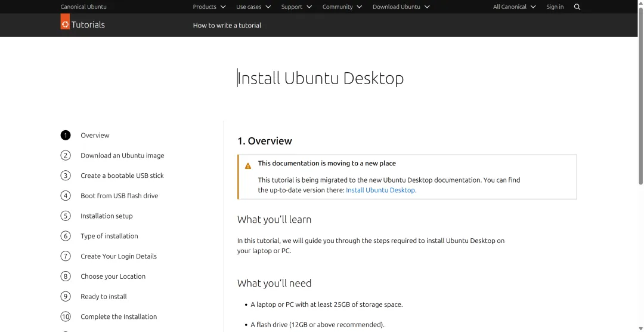The height and width of the screenshot is (332, 644).
Task: Go to Download an Ubuntu image step
Action: 122,155
